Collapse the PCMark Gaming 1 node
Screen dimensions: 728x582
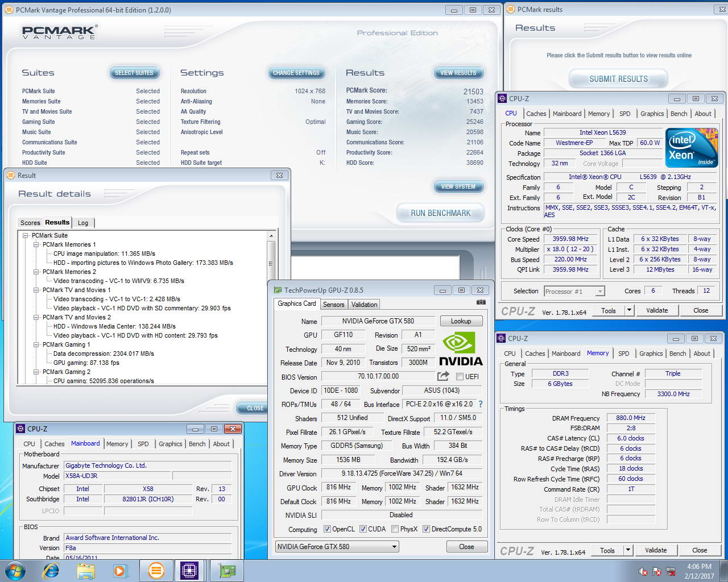point(36,344)
